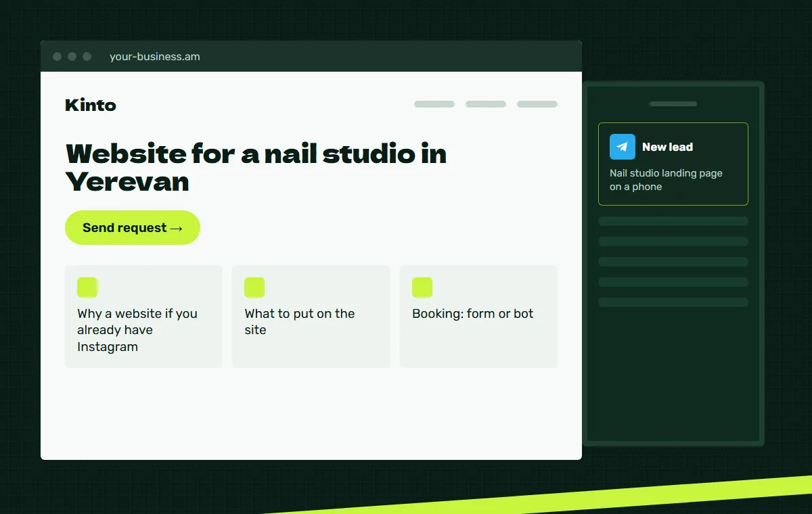This screenshot has width=812, height=514.
Task: Click the Send request button
Action: (133, 227)
